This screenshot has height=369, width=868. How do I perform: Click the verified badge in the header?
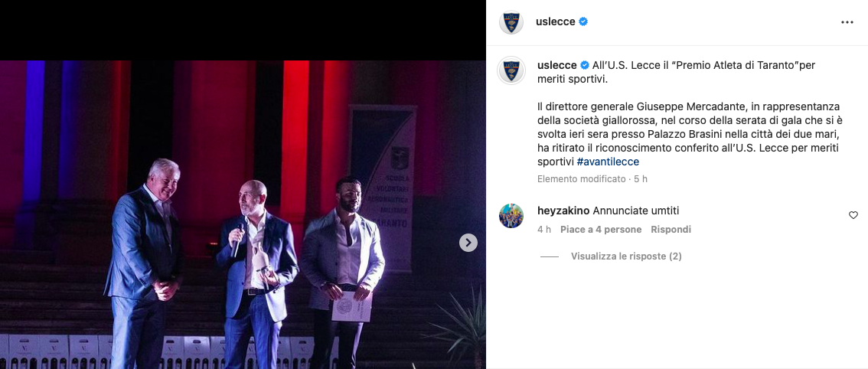point(583,21)
